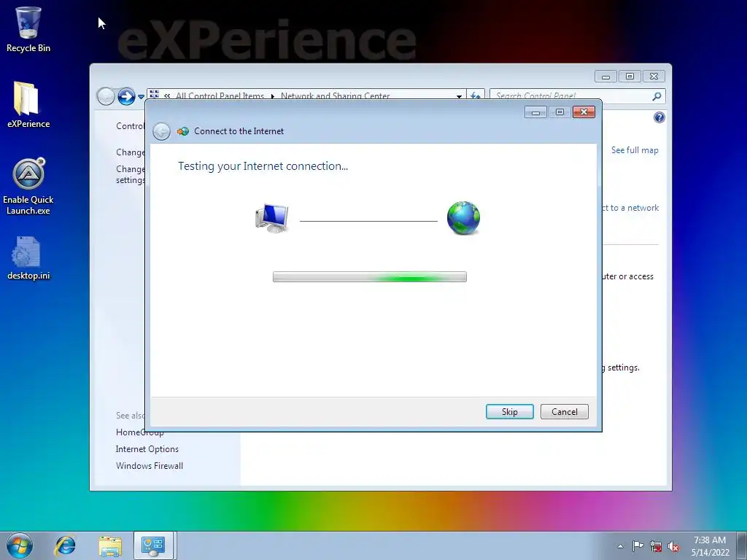Viewport: 747px width, 560px height.
Task: Open Action Center flag icon
Action: point(638,546)
